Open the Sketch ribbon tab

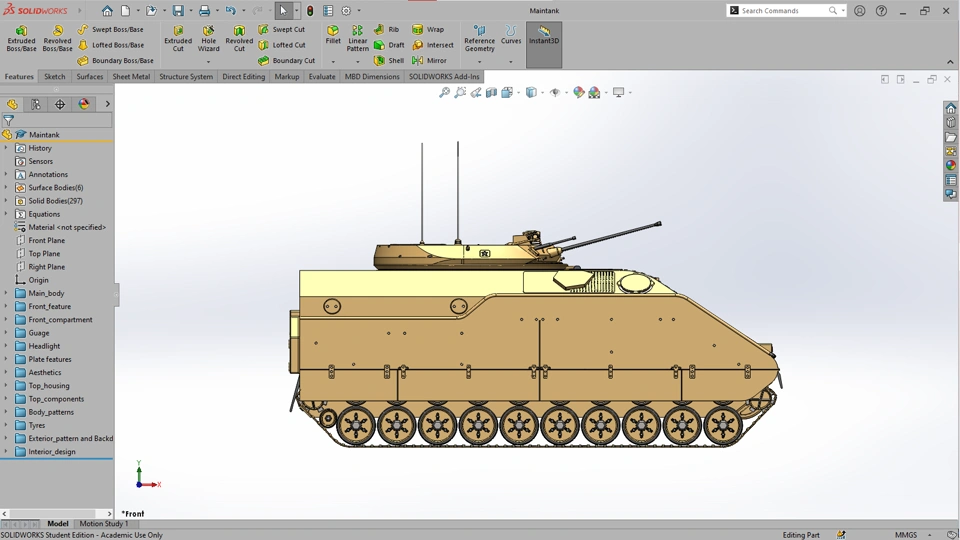click(54, 77)
